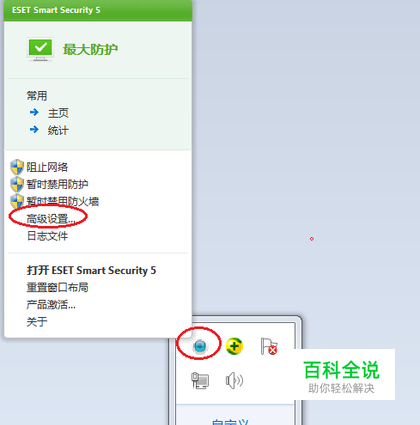Open the 关于 menu entry
This screenshot has width=420, height=425.
(37, 322)
